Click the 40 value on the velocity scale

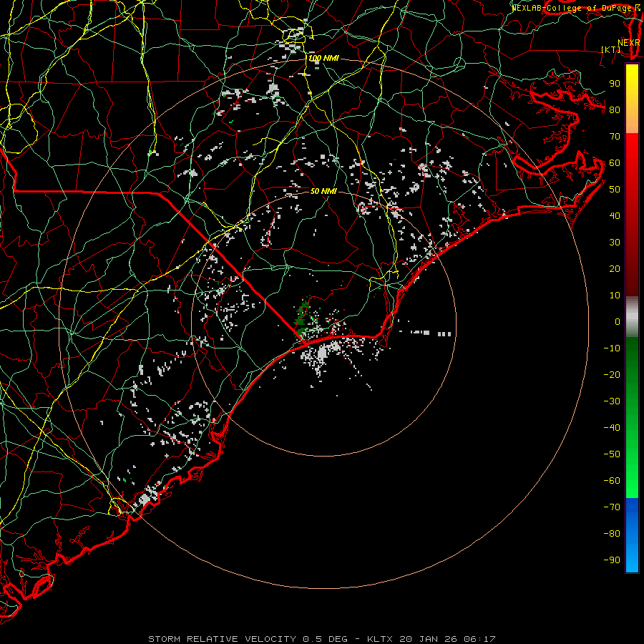click(x=615, y=216)
